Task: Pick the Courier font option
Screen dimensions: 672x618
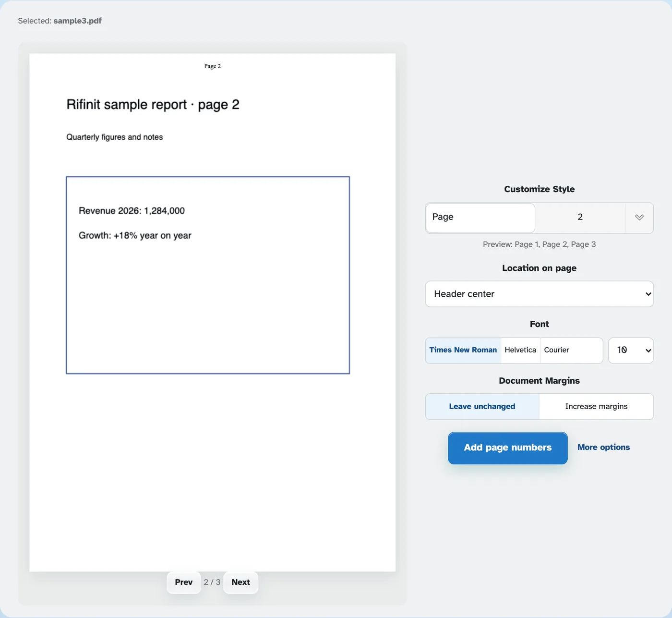Action: coord(571,350)
